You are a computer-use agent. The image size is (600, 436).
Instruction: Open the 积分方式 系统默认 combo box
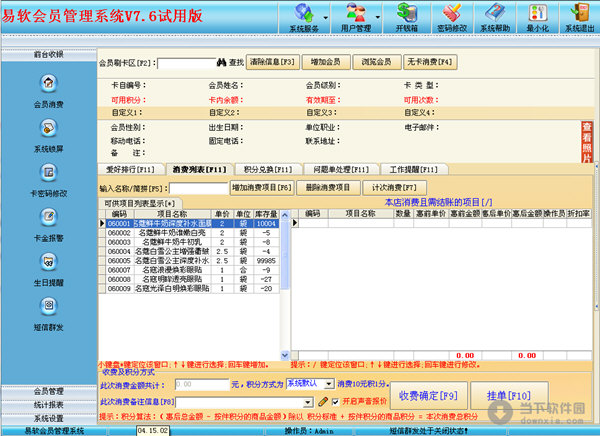(310, 384)
